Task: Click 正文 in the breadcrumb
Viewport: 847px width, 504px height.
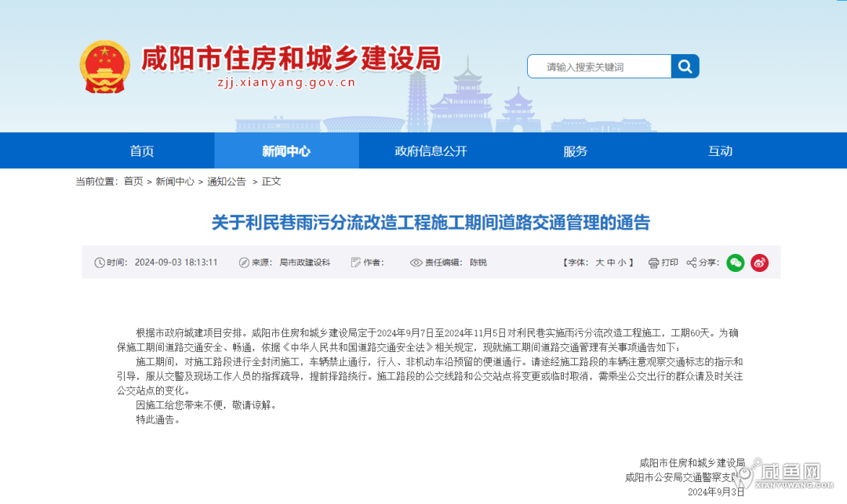Action: [271, 182]
